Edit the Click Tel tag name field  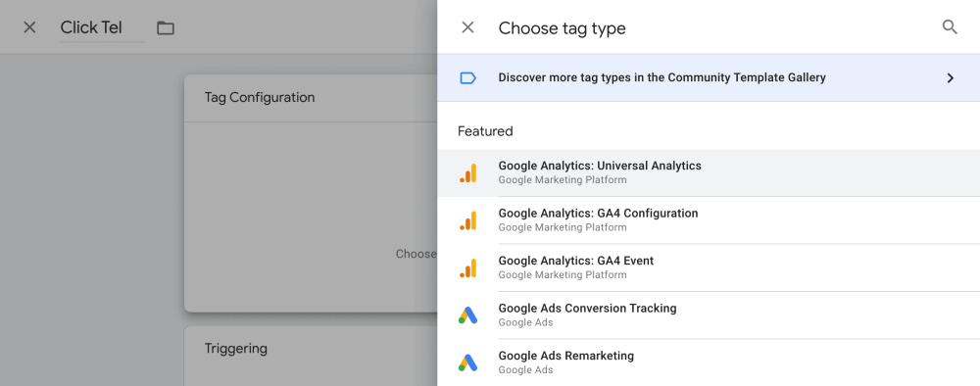coord(103,28)
